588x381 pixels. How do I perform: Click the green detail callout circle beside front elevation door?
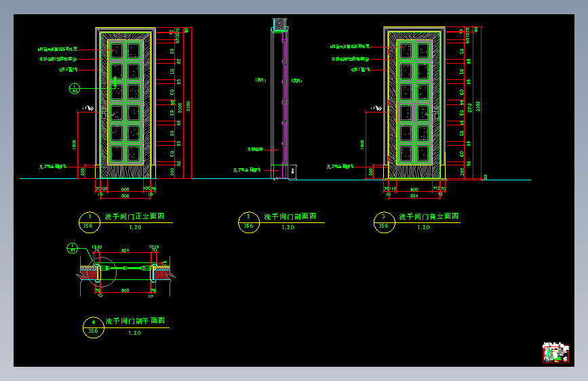click(x=74, y=89)
